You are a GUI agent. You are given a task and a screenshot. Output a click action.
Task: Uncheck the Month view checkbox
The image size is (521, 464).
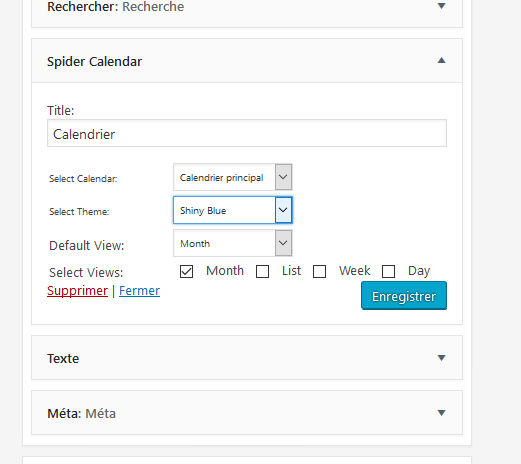(x=186, y=271)
